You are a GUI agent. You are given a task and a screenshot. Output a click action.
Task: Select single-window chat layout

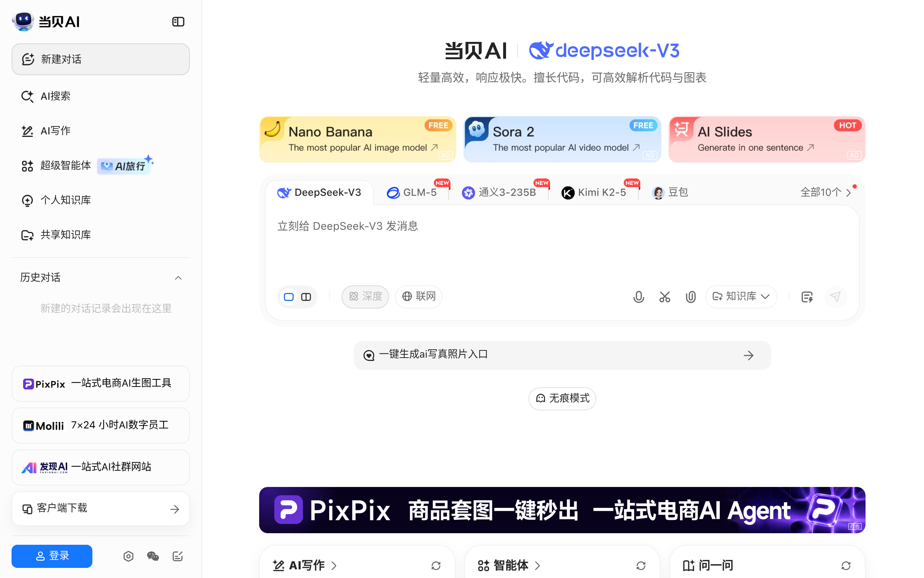[x=289, y=297]
